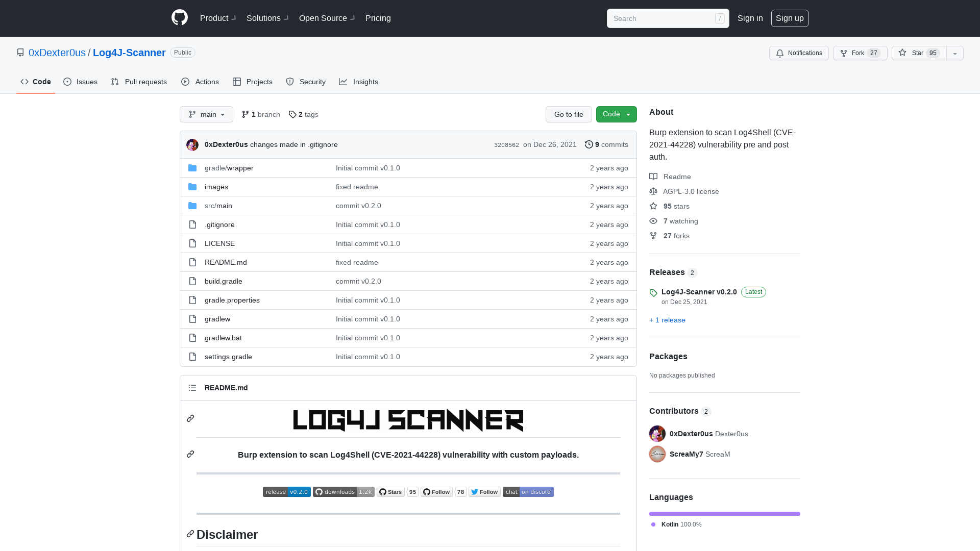Viewport: 980px width, 551px height.
Task: Click the release tag icon for v0.2.0
Action: [x=653, y=293]
